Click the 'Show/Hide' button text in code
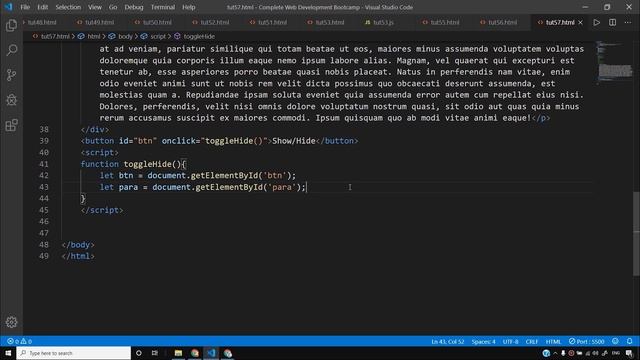The image size is (640, 360). (x=293, y=141)
